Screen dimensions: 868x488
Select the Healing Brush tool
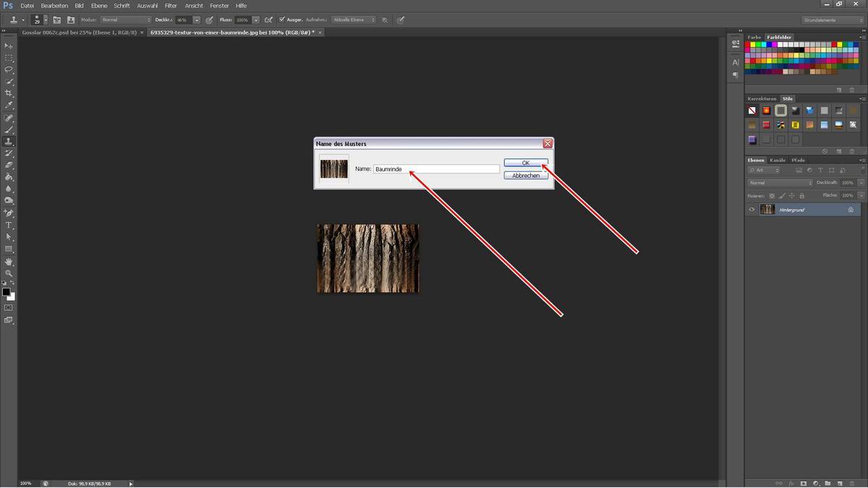[x=9, y=118]
